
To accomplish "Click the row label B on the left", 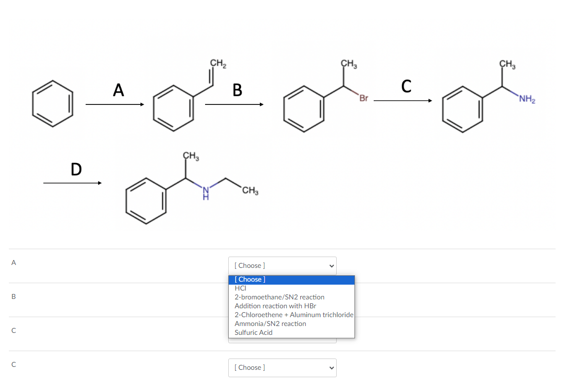I will coord(13,296).
